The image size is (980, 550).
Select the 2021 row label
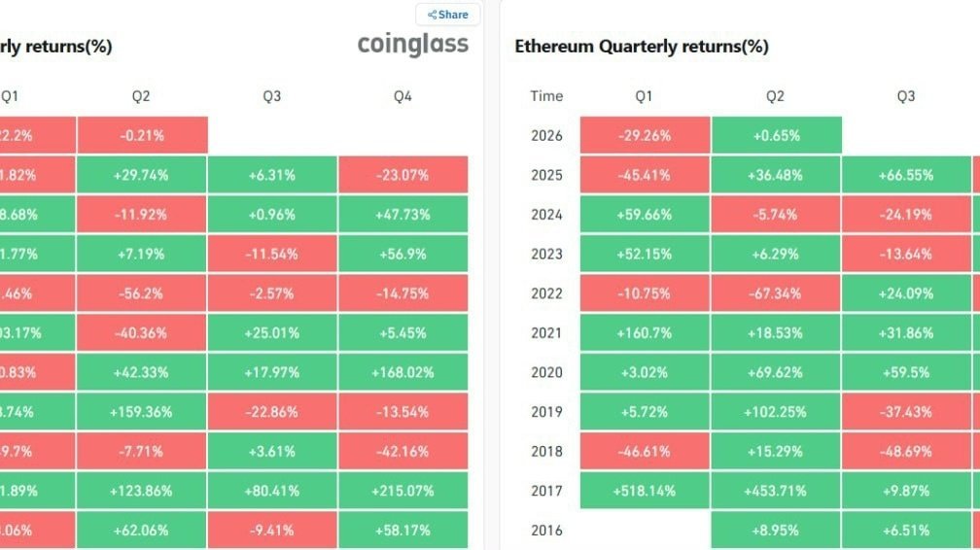click(x=546, y=333)
